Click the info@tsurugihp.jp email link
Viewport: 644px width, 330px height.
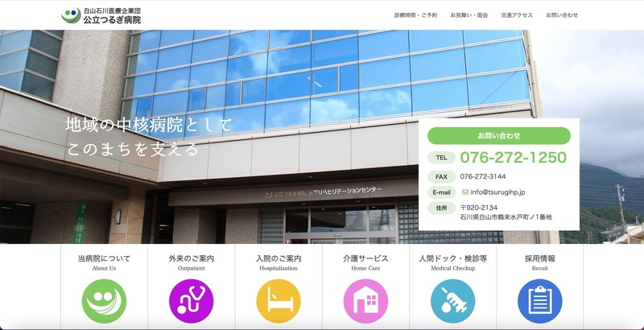tap(497, 192)
